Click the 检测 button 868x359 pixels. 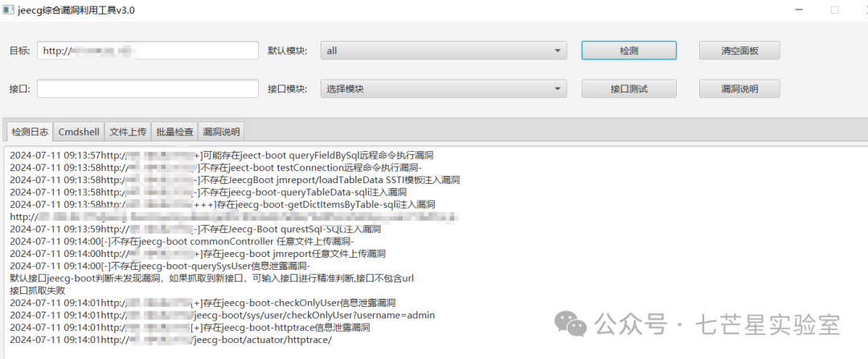click(x=628, y=51)
